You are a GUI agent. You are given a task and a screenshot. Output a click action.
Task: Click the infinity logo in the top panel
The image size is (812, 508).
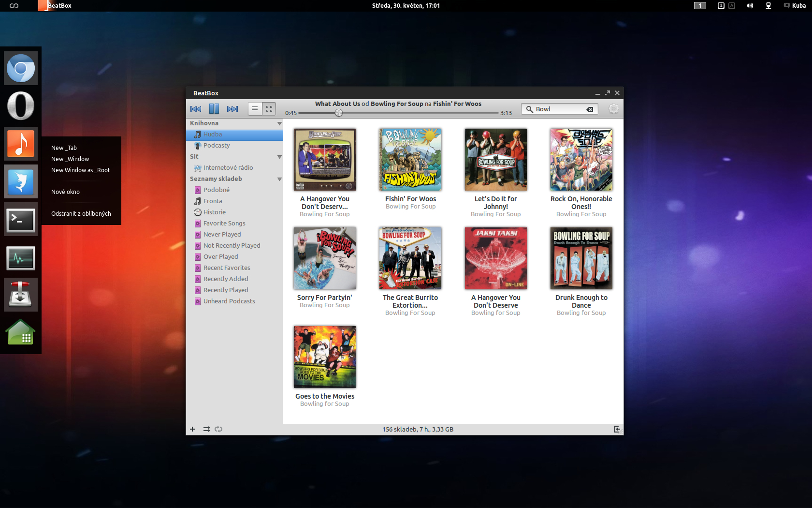pos(14,6)
